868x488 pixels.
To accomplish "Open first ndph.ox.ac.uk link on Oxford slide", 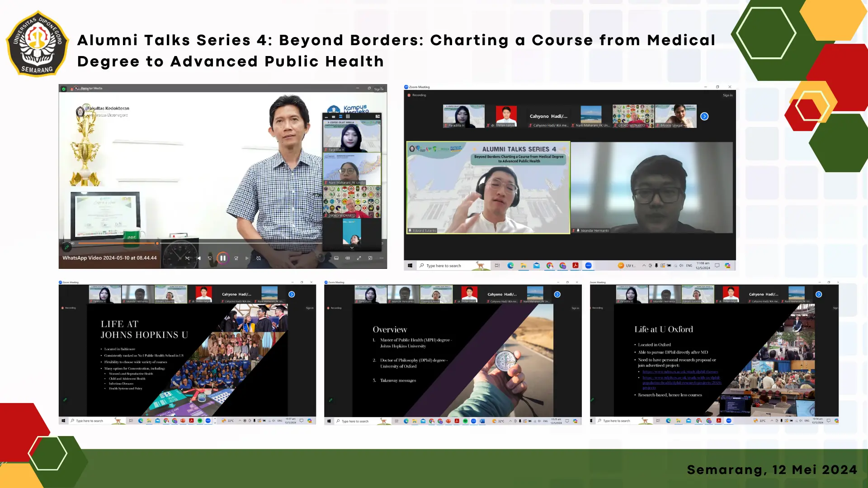I will coord(680,372).
